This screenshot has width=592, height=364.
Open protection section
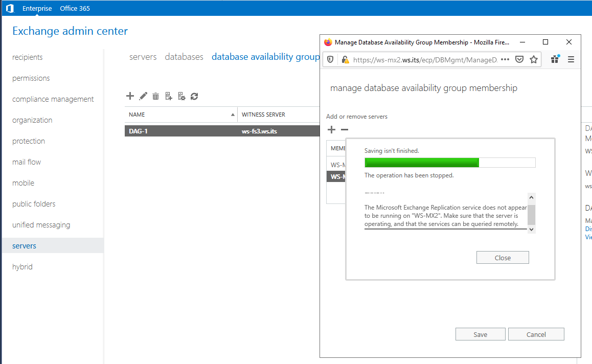pos(28,141)
